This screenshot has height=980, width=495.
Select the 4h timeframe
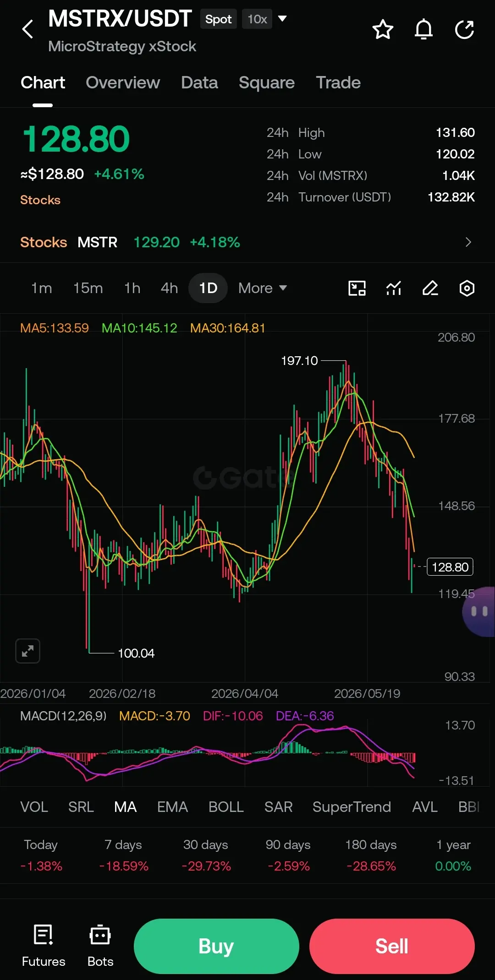[x=169, y=288]
